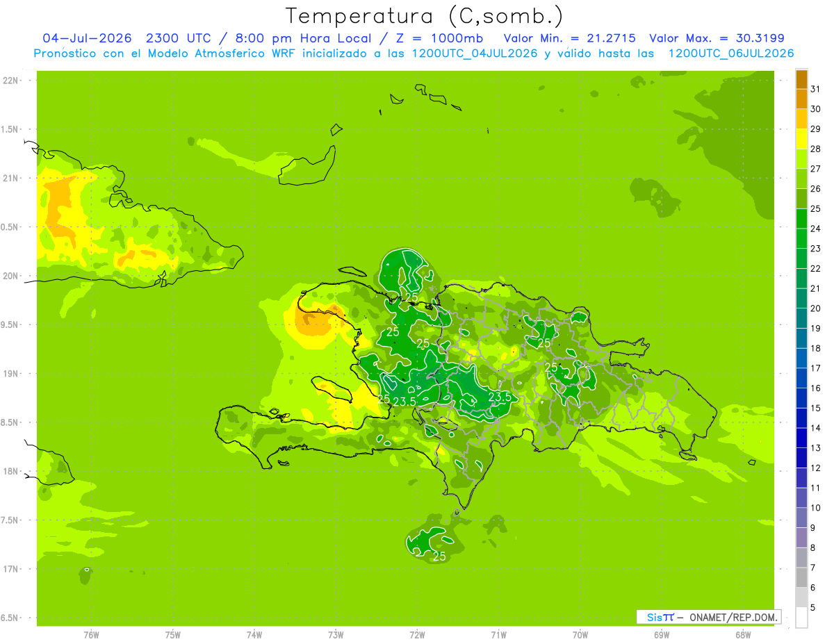Click legend value 15
Image resolution: width=834 pixels, height=644 pixels.
tap(816, 408)
